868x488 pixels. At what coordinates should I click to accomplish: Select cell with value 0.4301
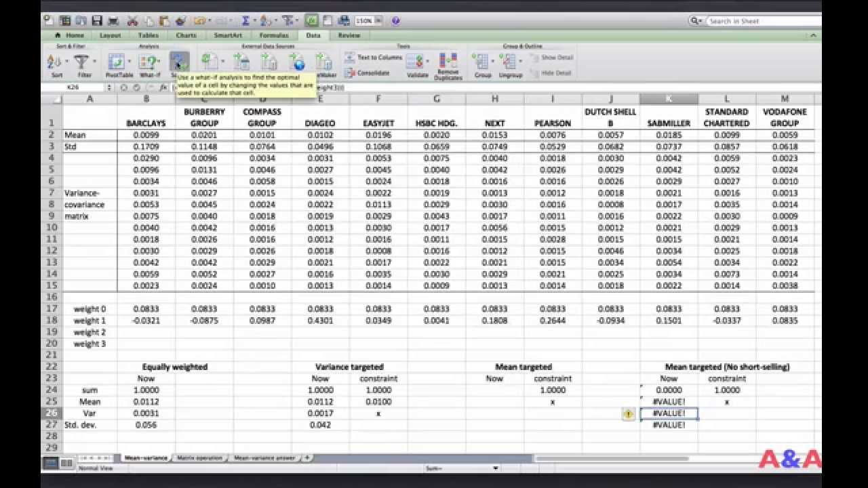[x=320, y=321]
